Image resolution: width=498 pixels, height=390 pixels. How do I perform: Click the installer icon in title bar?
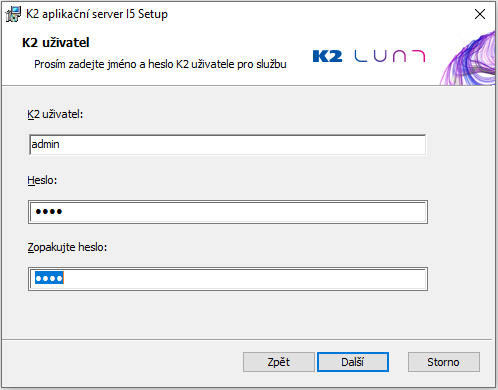(x=13, y=14)
